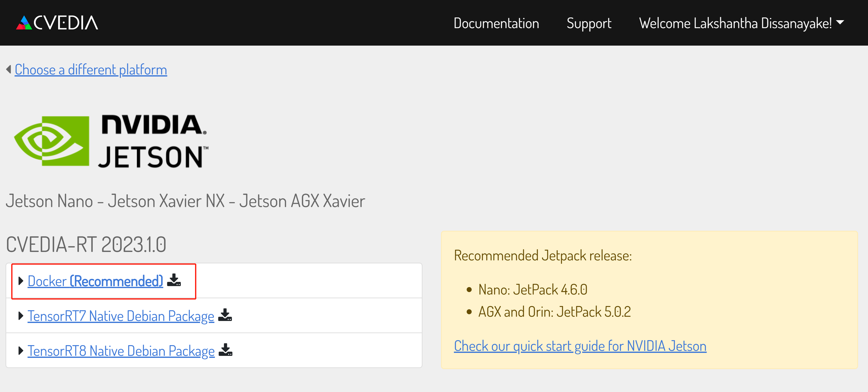Viewport: 868px width, 392px height.
Task: Click the Docker (Recommended) link text
Action: [95, 281]
